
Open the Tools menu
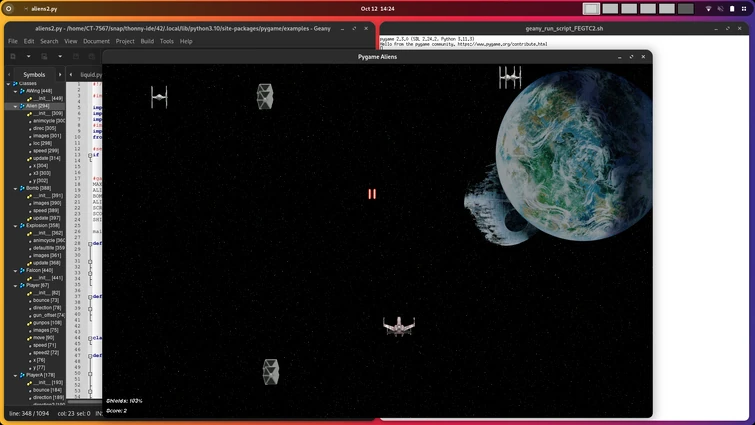pyautogui.click(x=167, y=41)
